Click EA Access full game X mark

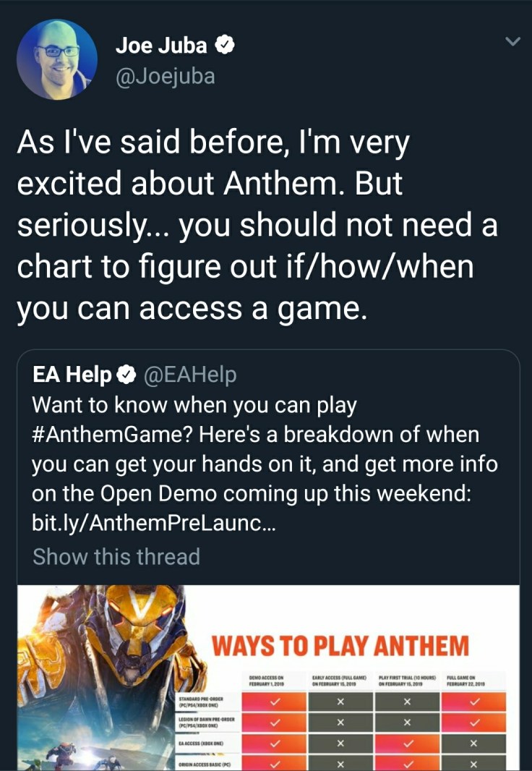coord(473,741)
